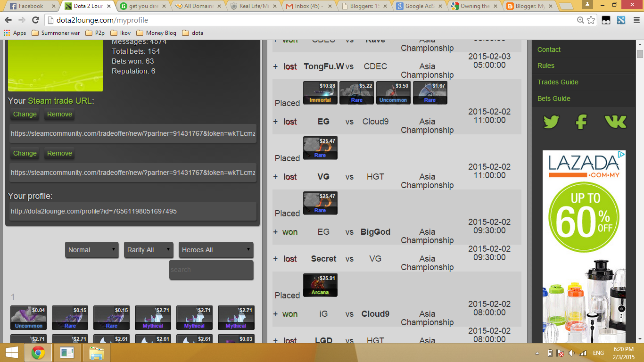Click the $3.50 Uncommon placed item
The height and width of the screenshot is (362, 644).
(x=393, y=93)
